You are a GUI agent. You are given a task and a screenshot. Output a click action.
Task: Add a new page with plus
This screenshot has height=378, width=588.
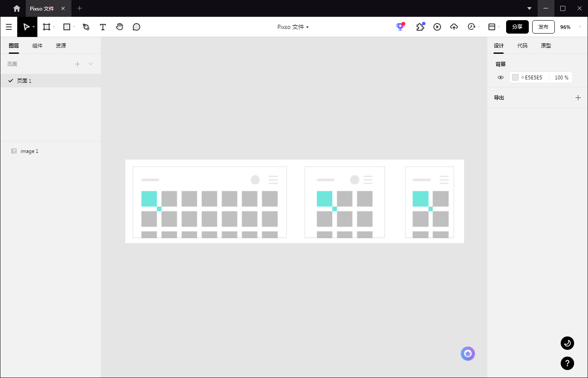click(77, 64)
